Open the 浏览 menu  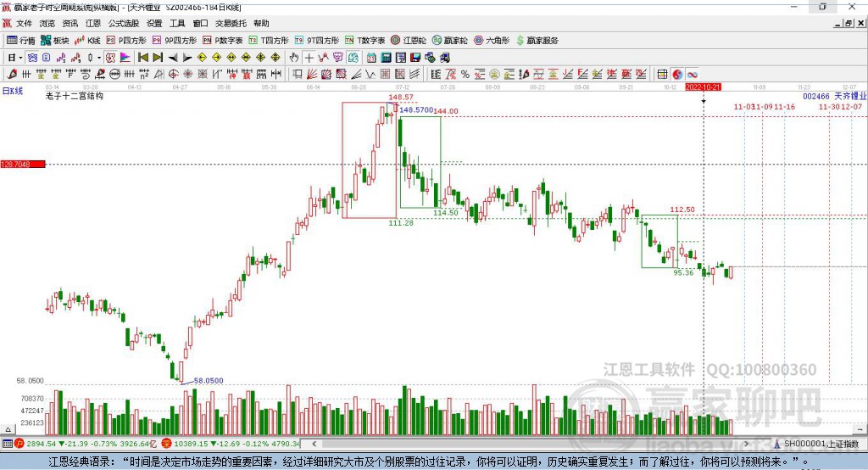coord(47,23)
